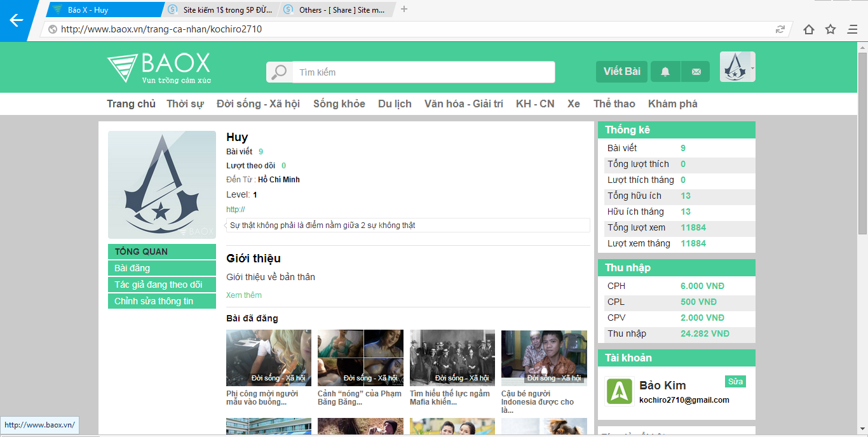The image size is (868, 437).
Task: Expand introduction with Xem thêm link
Action: point(244,295)
